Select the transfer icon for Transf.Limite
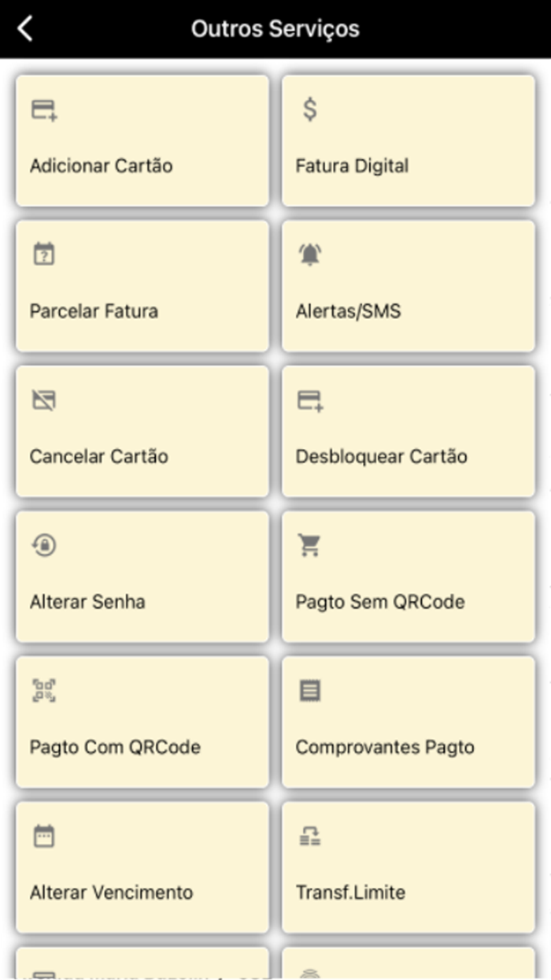551x980 pixels. [310, 836]
